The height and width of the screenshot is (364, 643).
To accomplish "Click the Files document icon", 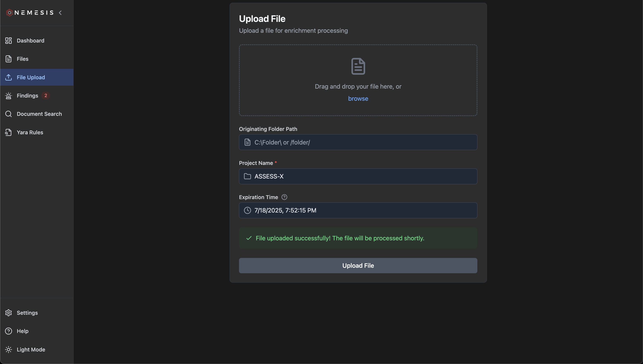I will (9, 59).
